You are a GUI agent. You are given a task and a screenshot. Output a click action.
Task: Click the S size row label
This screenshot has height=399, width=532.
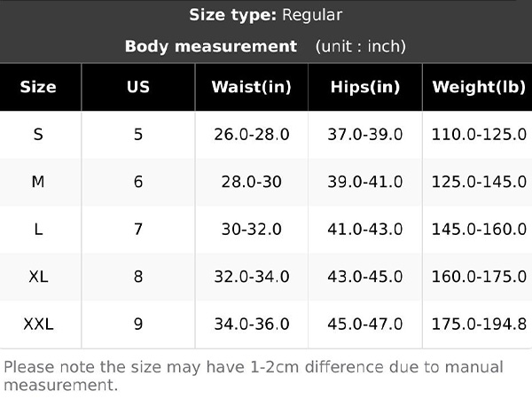38,135
